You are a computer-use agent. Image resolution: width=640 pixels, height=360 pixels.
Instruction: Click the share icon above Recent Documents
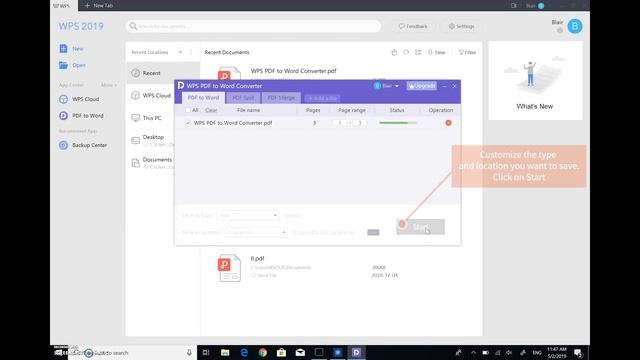pyautogui.click(x=394, y=52)
